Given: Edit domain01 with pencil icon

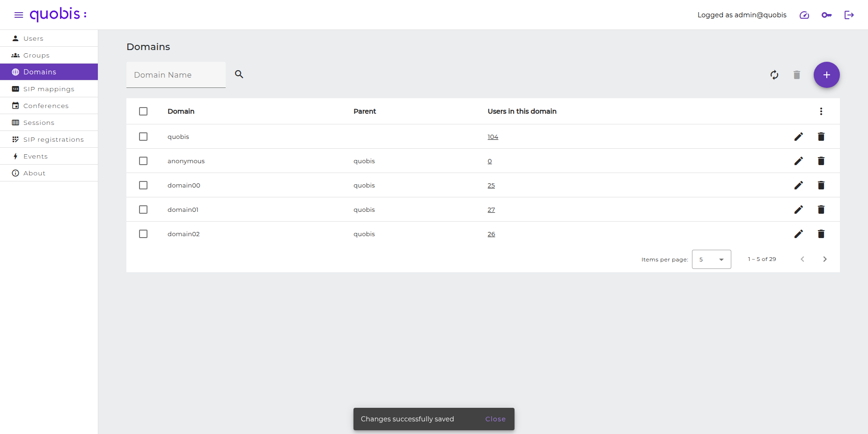Looking at the screenshot, I should (799, 210).
